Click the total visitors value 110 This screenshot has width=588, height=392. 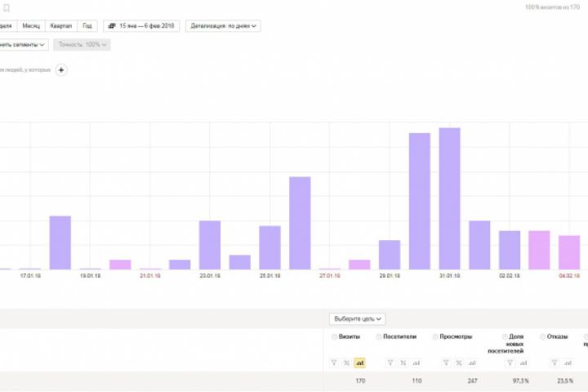[416, 381]
